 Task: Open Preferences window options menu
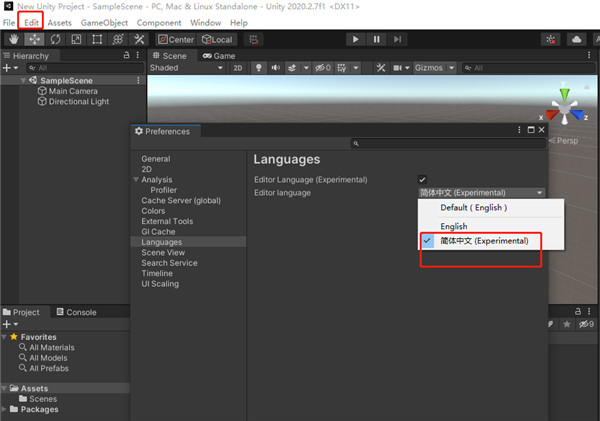click(x=519, y=130)
